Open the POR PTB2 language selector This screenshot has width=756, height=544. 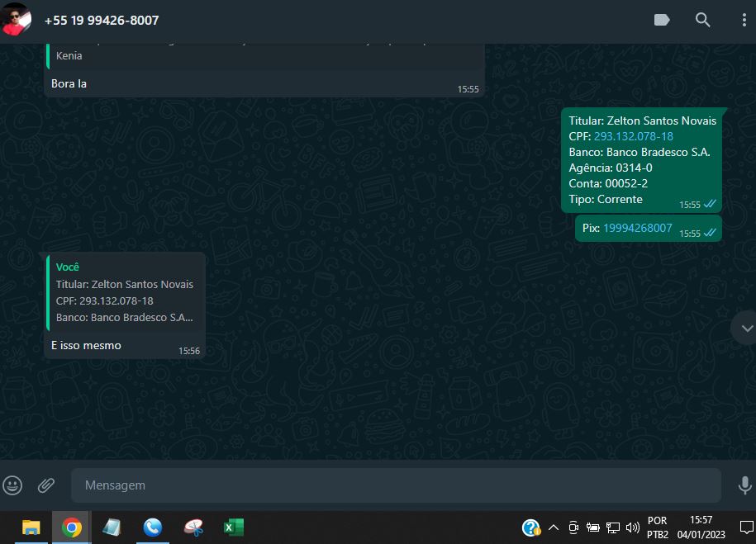tap(657, 527)
